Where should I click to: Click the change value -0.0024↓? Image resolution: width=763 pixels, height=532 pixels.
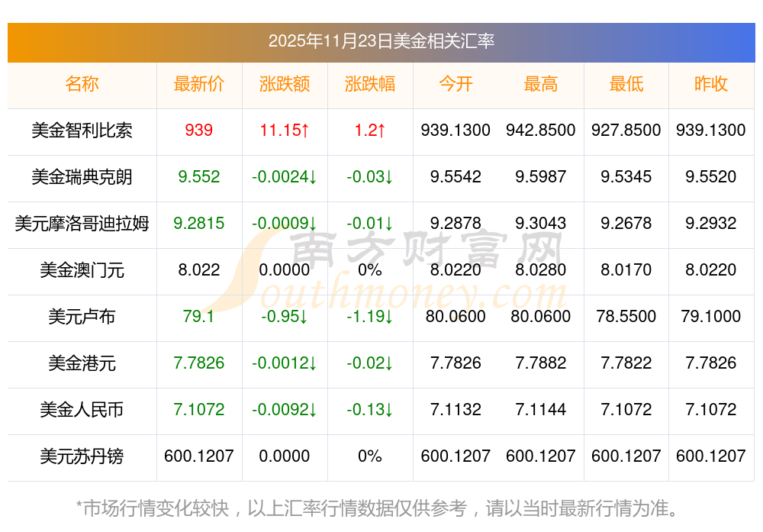285,176
